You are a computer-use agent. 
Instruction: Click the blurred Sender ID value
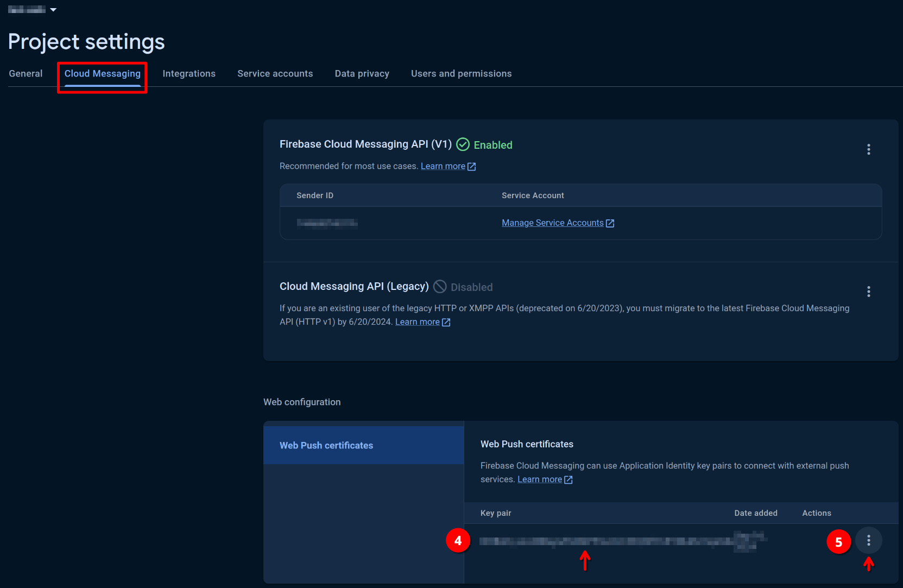tap(327, 223)
